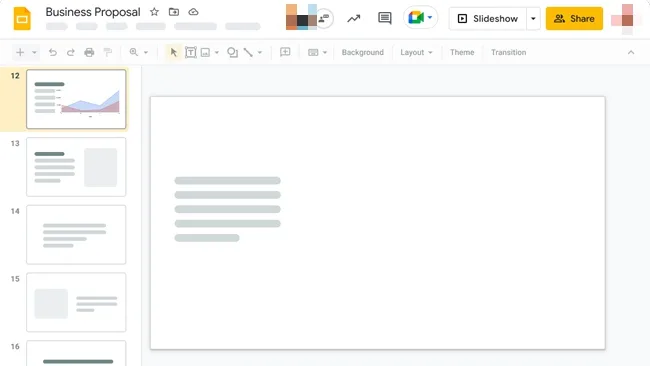Move presentation using the folder icon
Screen dimensions: 650x366
[x=174, y=12]
